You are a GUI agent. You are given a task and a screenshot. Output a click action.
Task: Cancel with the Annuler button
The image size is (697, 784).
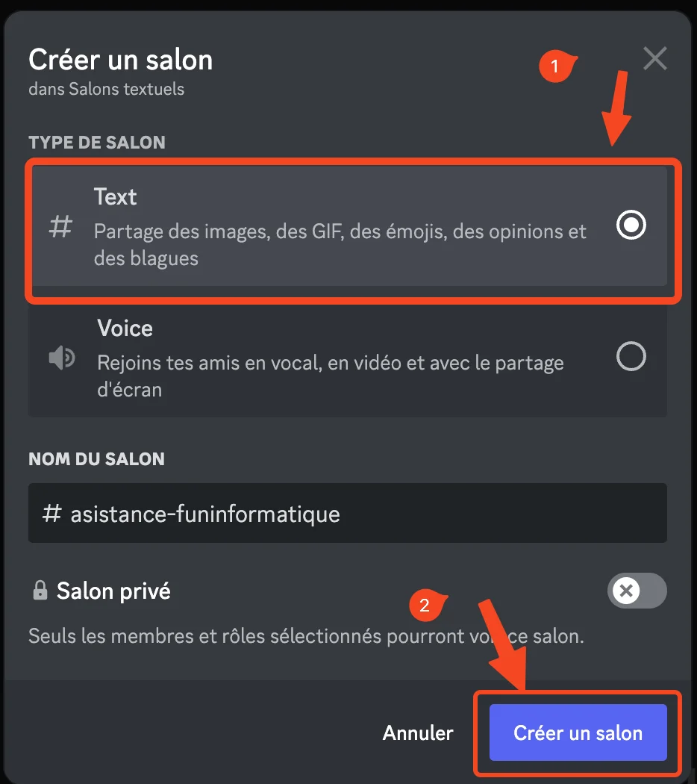pyautogui.click(x=418, y=732)
